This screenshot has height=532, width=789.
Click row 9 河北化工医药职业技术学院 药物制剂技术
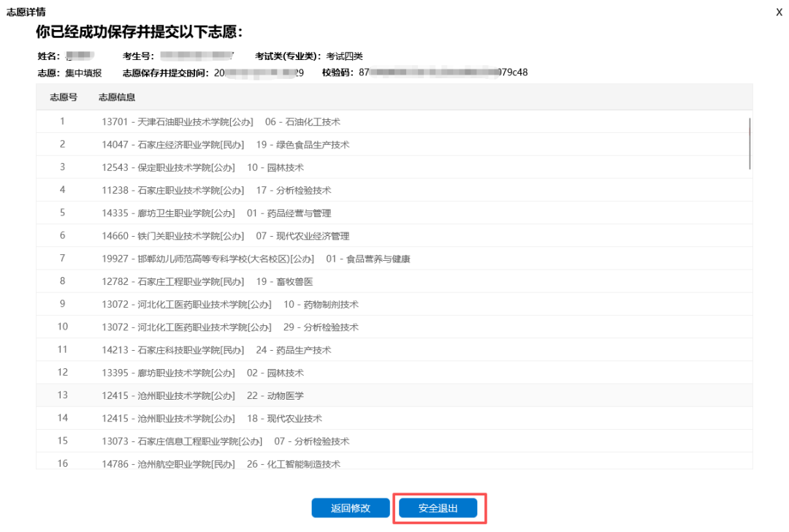292,304
